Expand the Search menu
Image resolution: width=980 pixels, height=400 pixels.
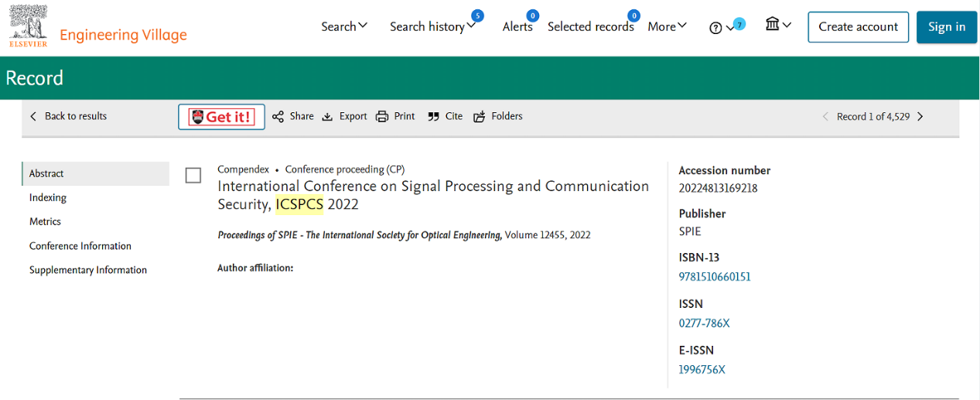(344, 26)
